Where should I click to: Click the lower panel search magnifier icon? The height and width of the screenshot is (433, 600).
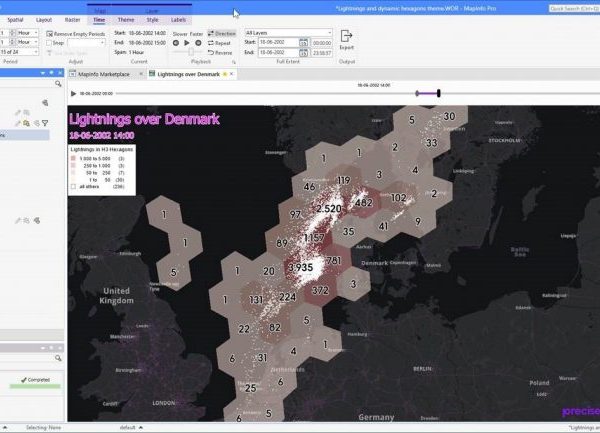coord(58,358)
